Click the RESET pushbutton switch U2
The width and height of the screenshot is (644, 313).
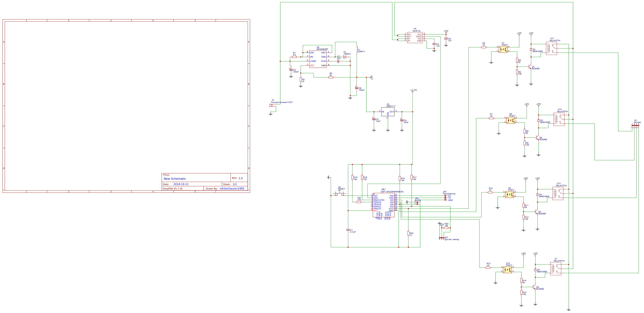339,193
